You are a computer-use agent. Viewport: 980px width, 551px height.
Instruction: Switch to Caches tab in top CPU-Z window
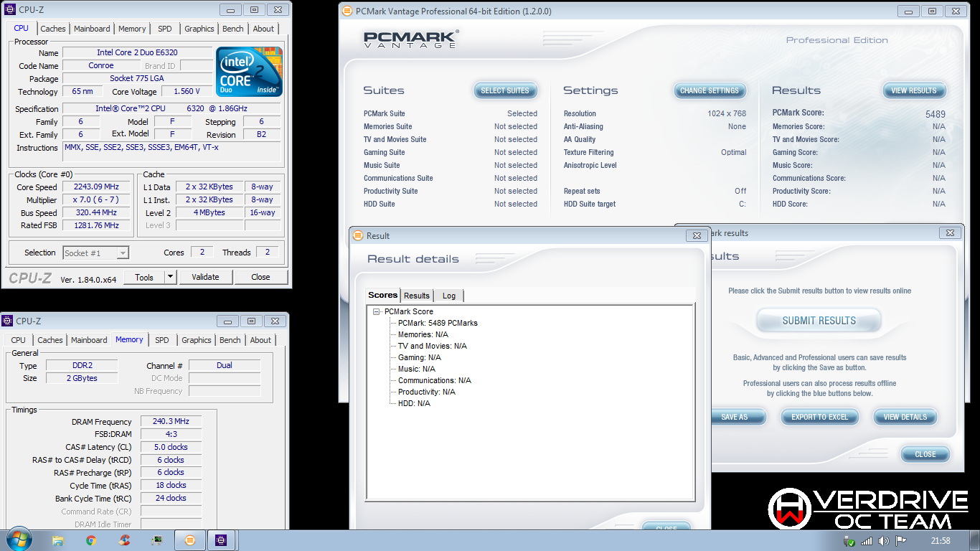[52, 29]
